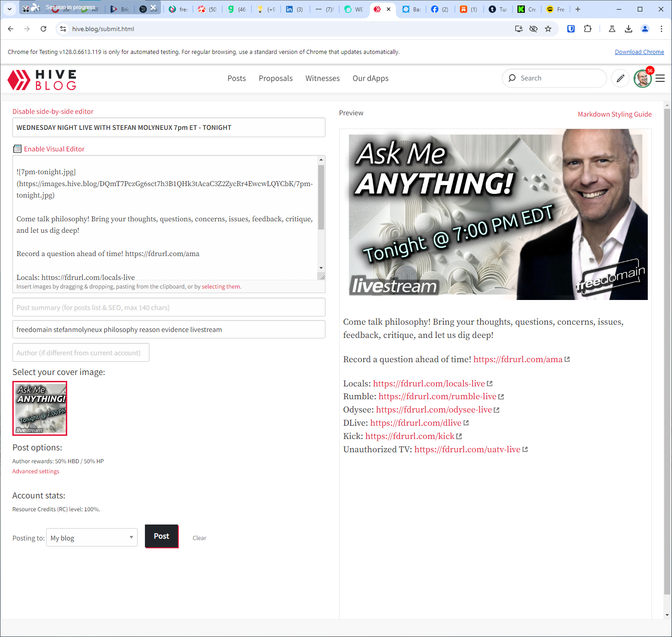Open Advanced settings for post options
Image resolution: width=672 pixels, height=637 pixels.
point(36,471)
